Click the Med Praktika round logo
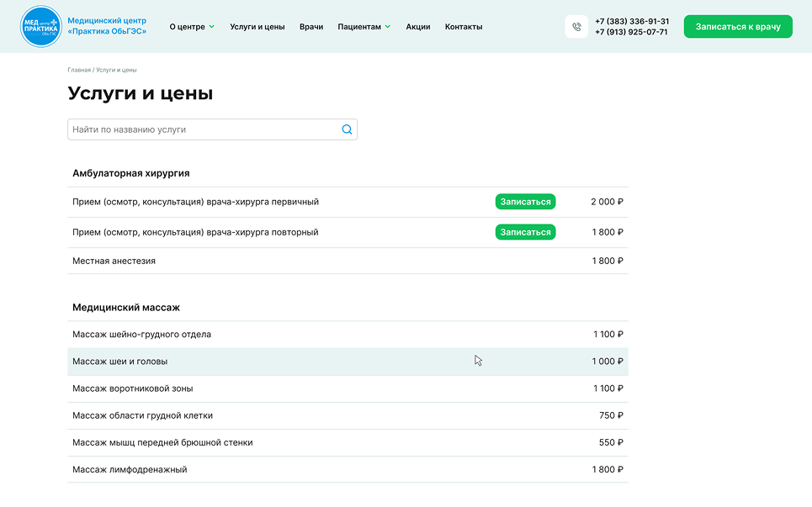This screenshot has width=812, height=507. click(x=40, y=26)
